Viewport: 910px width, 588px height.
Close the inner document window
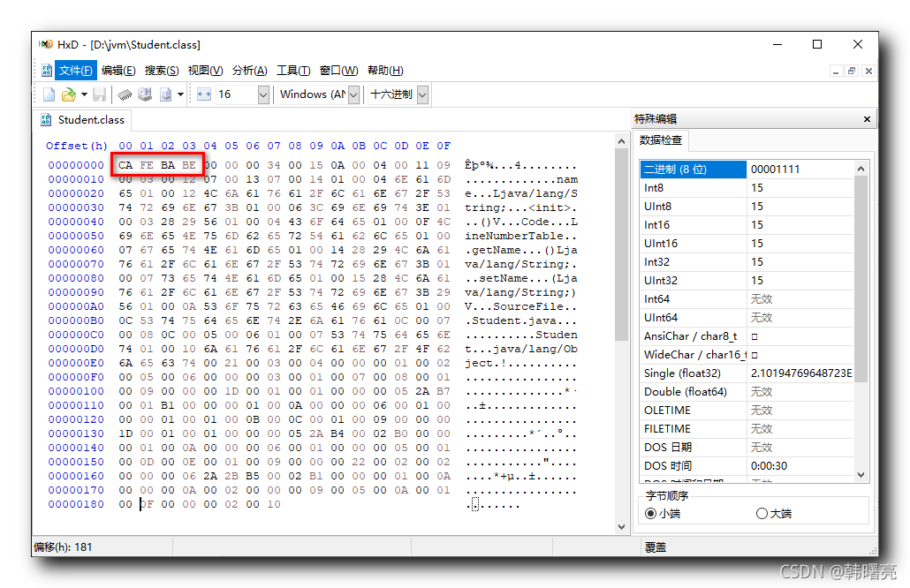[x=868, y=71]
